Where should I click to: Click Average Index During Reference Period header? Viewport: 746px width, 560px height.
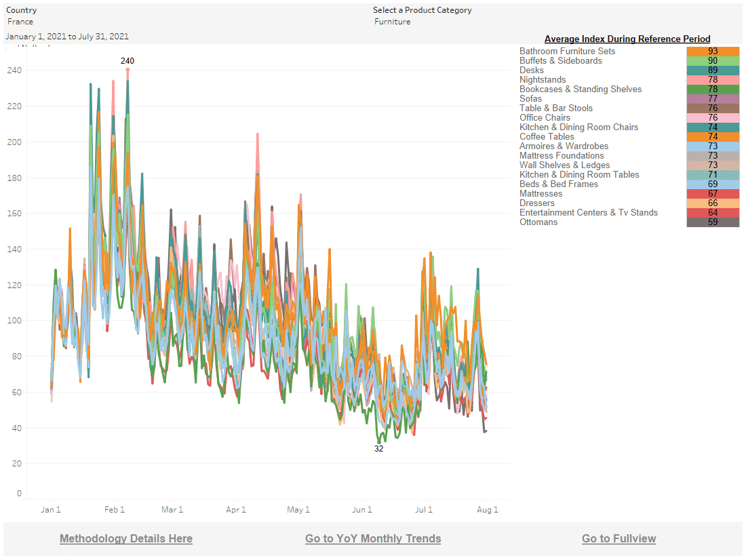(x=627, y=39)
